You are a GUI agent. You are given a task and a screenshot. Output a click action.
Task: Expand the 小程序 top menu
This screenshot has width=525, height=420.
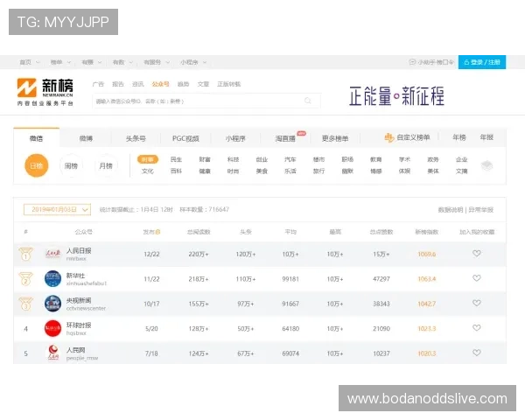(x=193, y=62)
